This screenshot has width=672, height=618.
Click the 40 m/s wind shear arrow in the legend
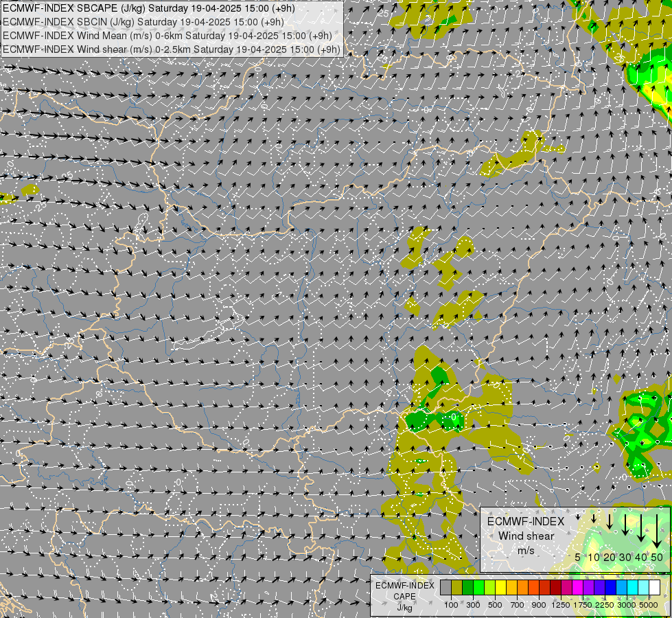point(641,527)
